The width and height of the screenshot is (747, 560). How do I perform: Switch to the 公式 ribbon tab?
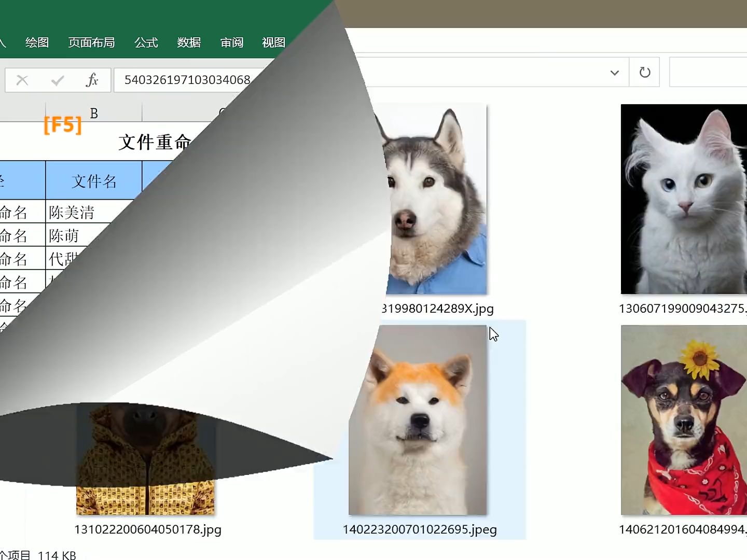(x=146, y=43)
